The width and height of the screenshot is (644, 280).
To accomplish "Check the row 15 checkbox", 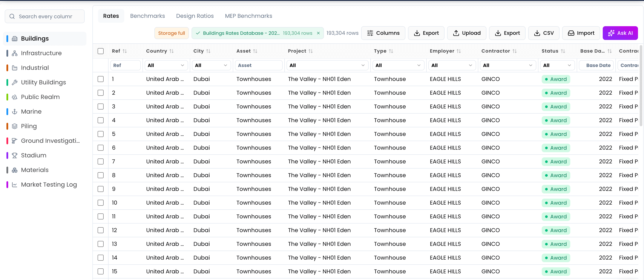I will click(x=101, y=271).
